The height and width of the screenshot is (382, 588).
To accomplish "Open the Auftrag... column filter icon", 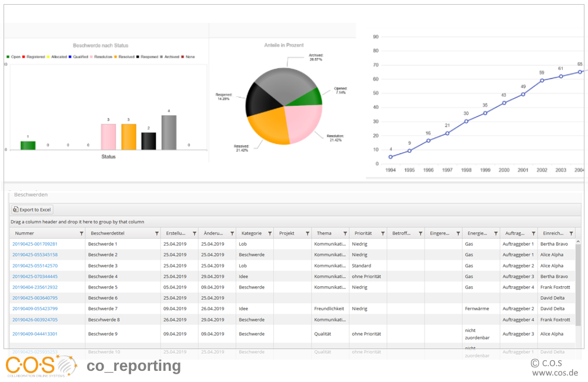I will [x=533, y=233].
